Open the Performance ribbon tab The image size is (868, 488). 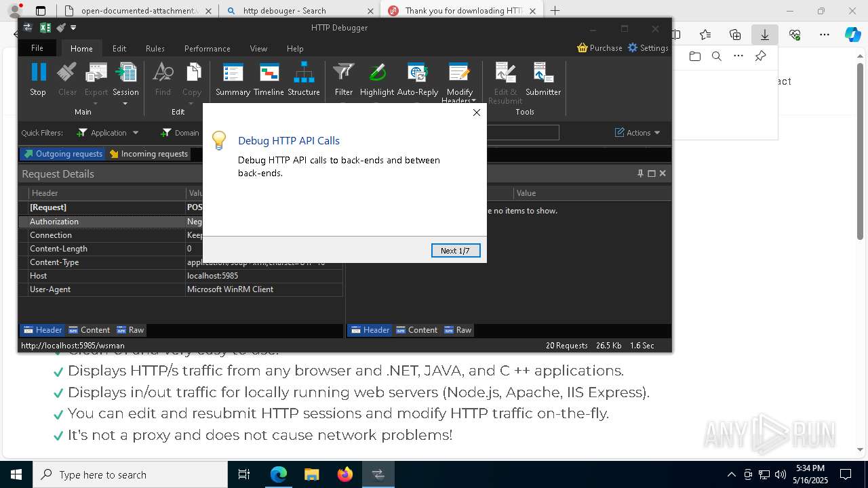tap(207, 48)
